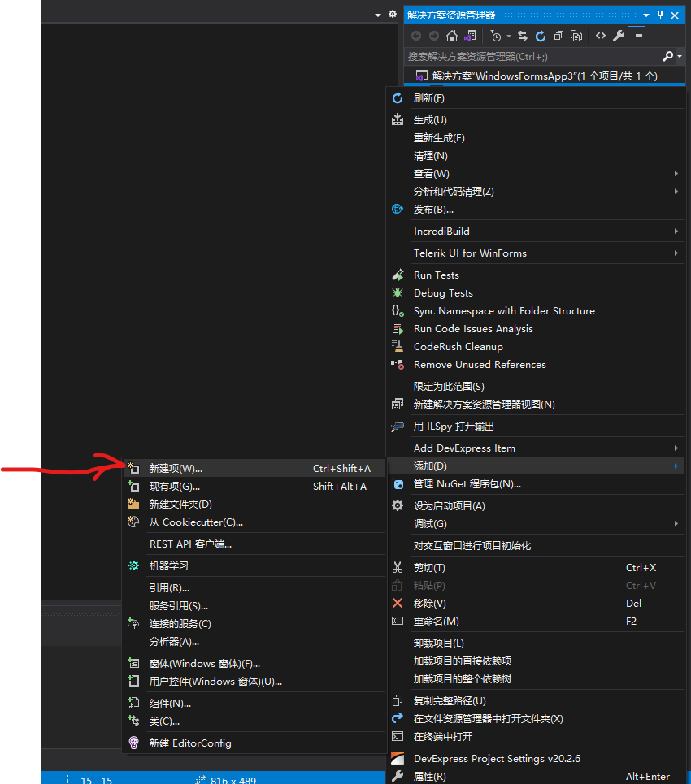Click the Back arrow in Solution Explorer toolbar

[x=415, y=36]
